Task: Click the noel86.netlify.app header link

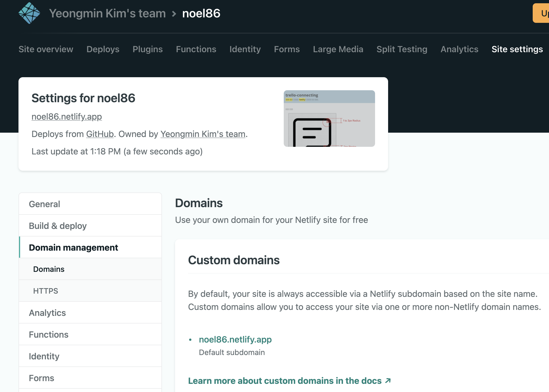Action: coord(67,117)
